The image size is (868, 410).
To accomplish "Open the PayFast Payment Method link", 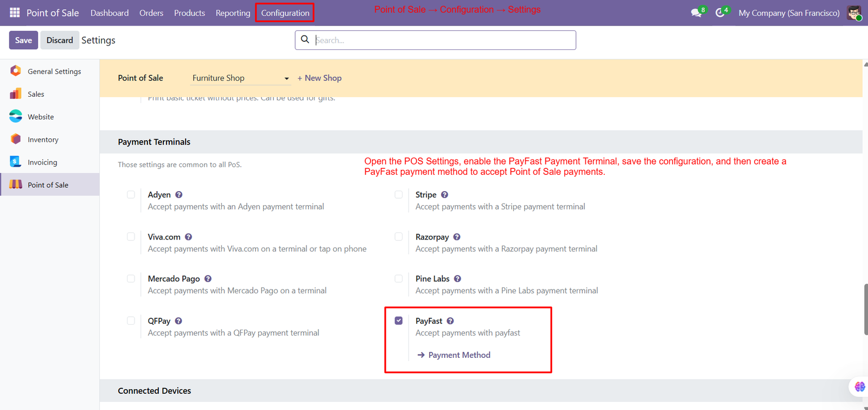I will [x=459, y=355].
